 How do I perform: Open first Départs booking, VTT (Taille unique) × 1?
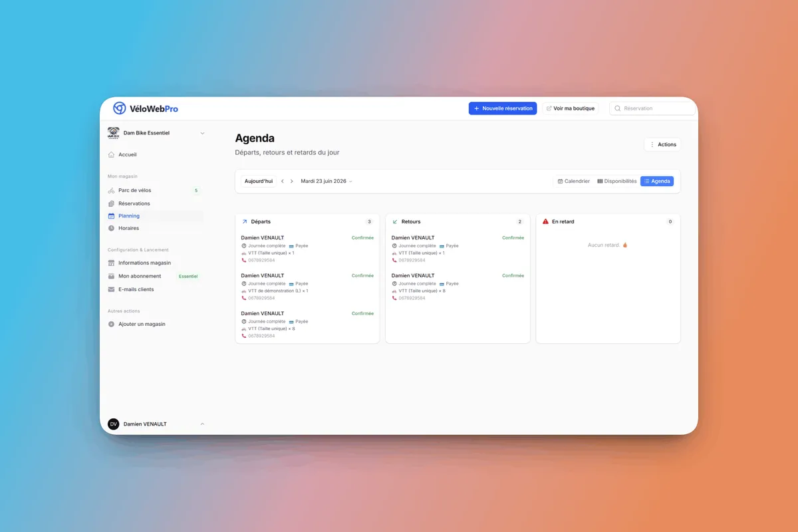click(x=307, y=249)
